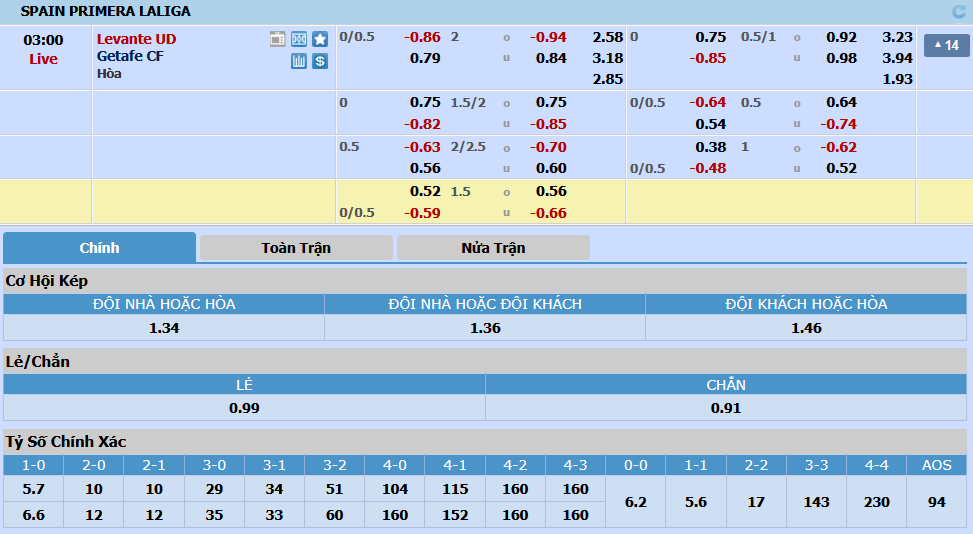The height and width of the screenshot is (534, 973).
Task: Choose 1-1 draw score odds 5.6
Action: (x=696, y=502)
